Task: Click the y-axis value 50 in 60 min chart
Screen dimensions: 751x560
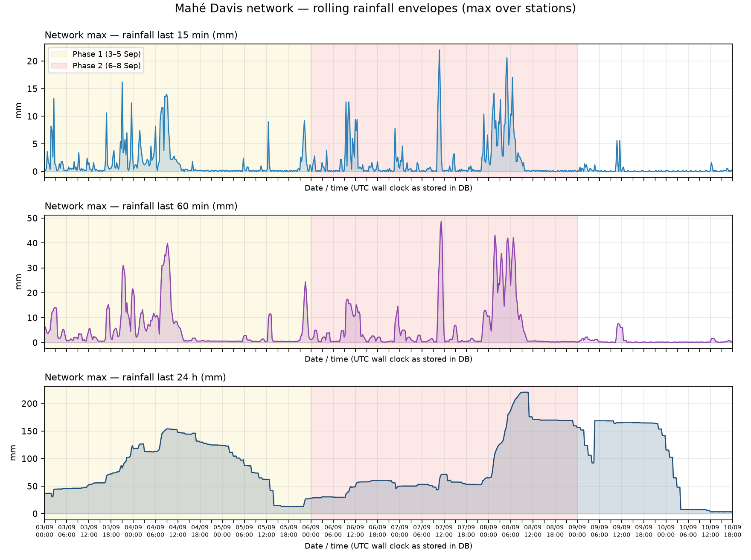Action: point(32,218)
